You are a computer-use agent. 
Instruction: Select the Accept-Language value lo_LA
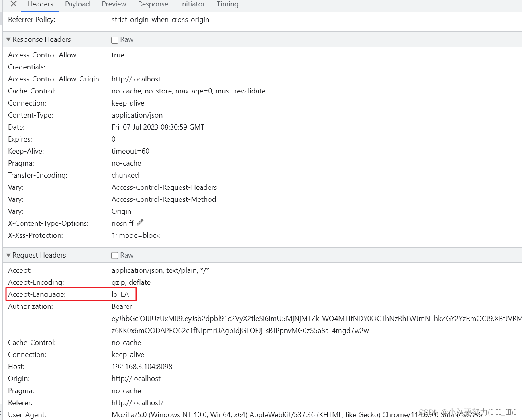121,294
